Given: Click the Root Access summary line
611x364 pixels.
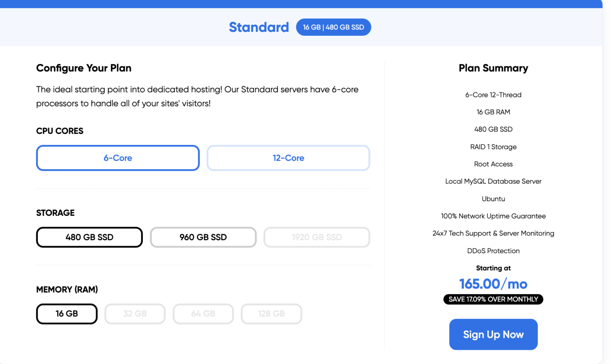Looking at the screenshot, I should point(493,164).
